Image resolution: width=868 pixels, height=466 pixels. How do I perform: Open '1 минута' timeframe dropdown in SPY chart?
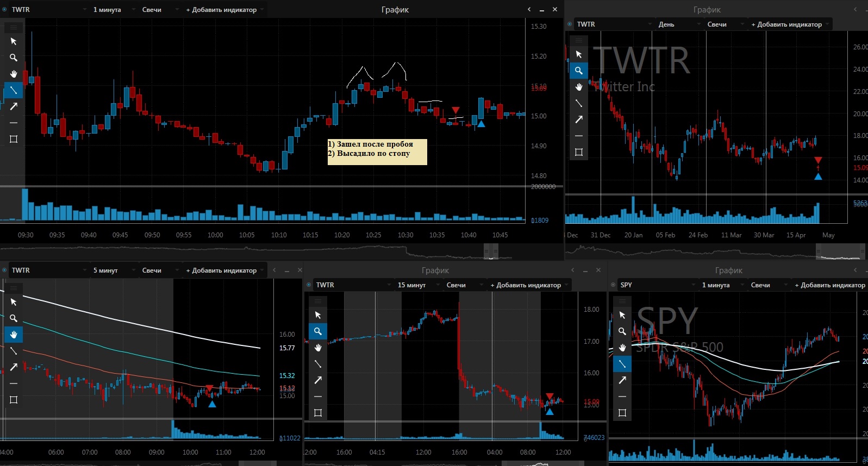723,285
